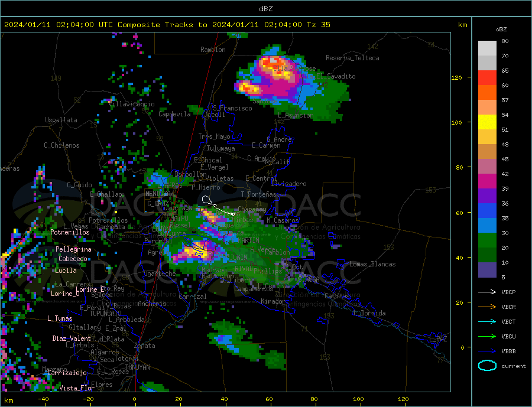Click the Uspallata map label
This screenshot has width=532, height=407.
pyautogui.click(x=61, y=120)
